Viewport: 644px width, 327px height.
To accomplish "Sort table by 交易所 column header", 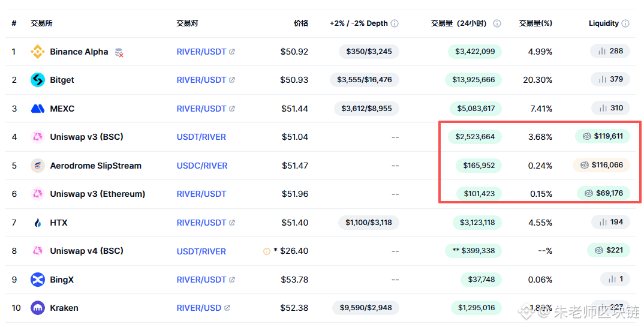I will [41, 23].
